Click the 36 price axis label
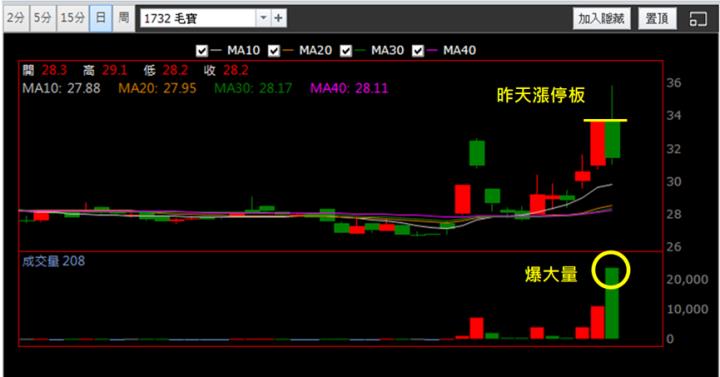Viewport: 720px width, 377px height. [x=674, y=83]
